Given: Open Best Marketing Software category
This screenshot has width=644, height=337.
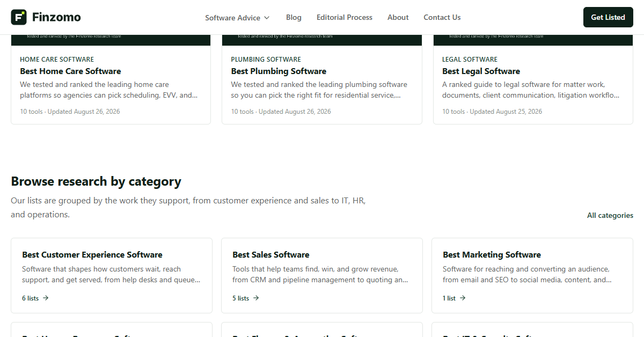Looking at the screenshot, I should [492, 254].
